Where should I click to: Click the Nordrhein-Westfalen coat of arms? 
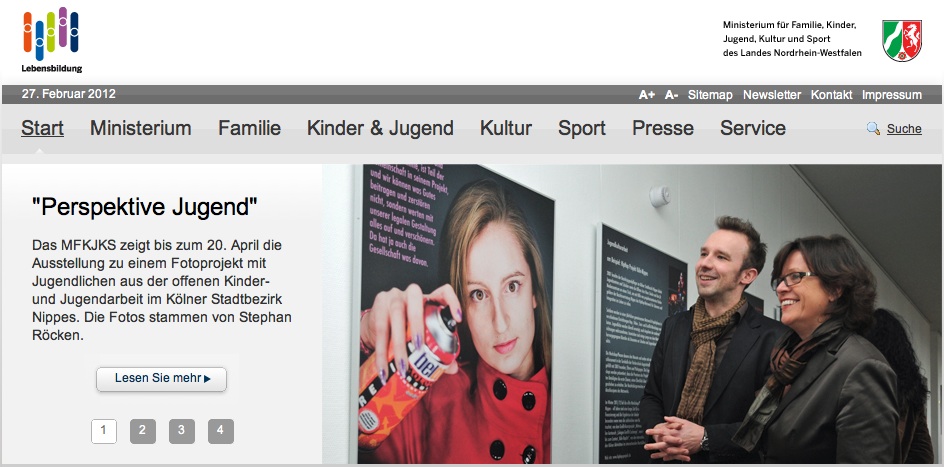point(902,40)
